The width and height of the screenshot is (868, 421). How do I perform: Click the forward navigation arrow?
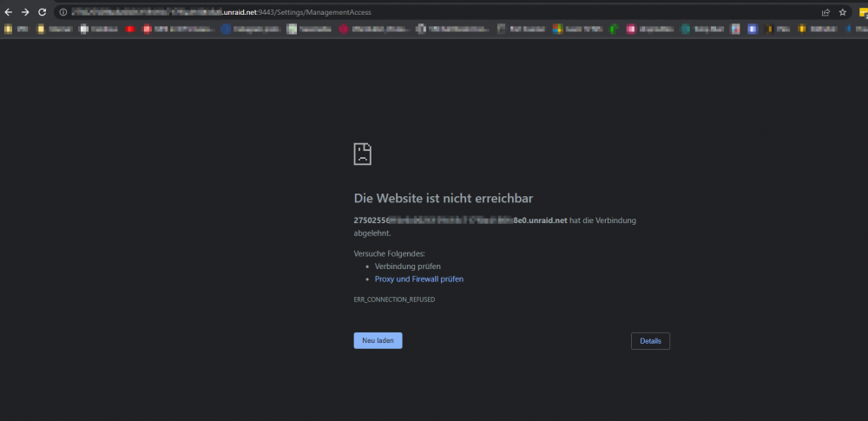coord(25,12)
